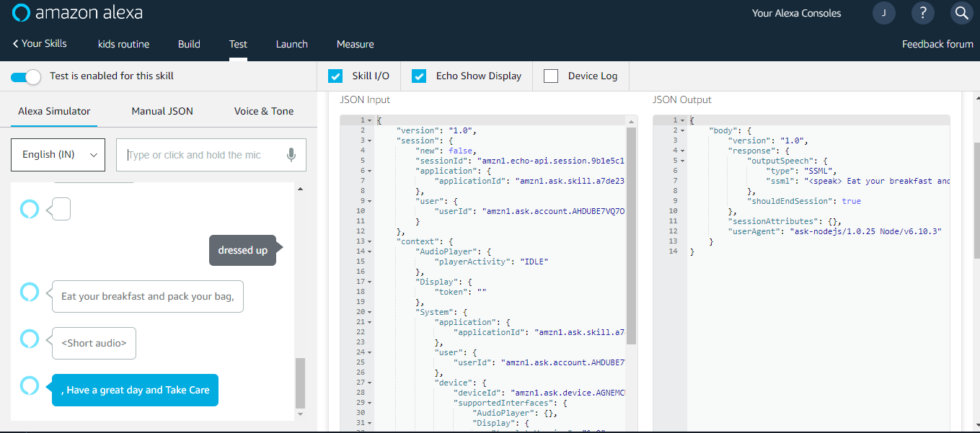The image size is (980, 433).
Task: Go back via Your Skills chevron
Action: tap(40, 44)
